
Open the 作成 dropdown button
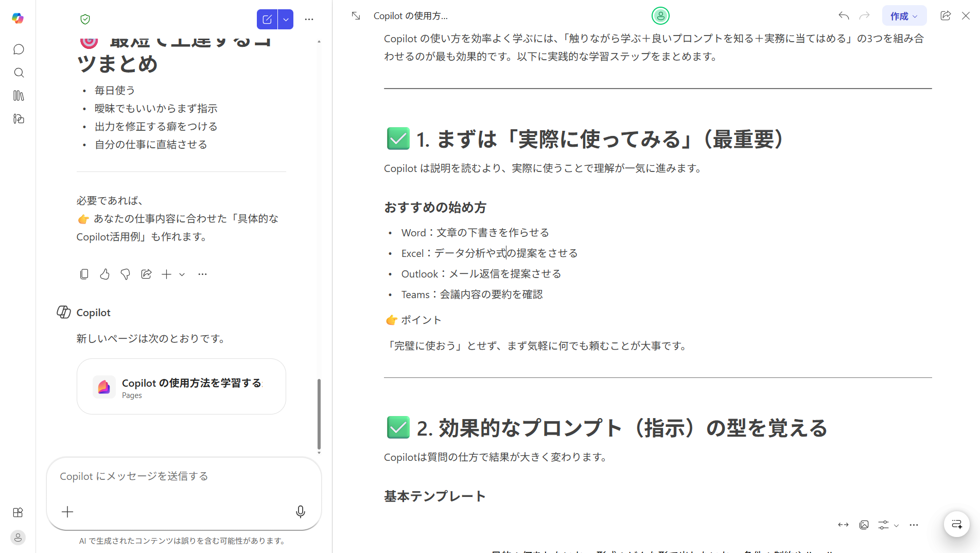tap(904, 16)
